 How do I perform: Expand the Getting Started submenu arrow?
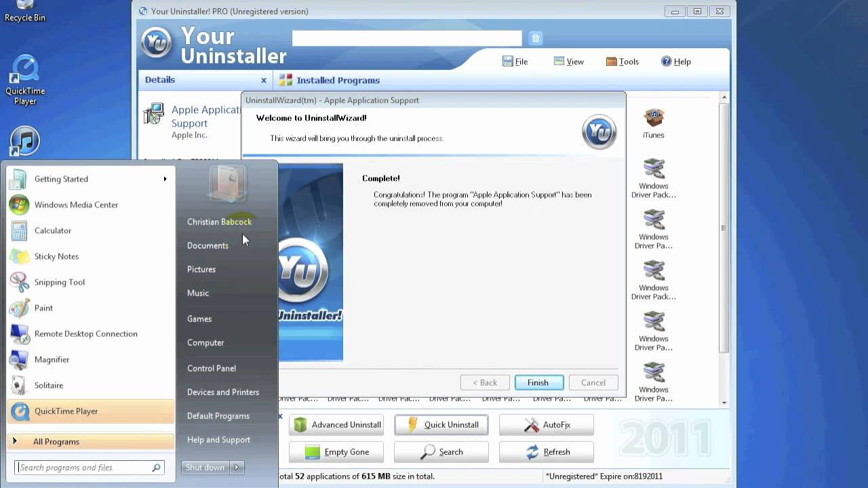pyautogui.click(x=165, y=179)
